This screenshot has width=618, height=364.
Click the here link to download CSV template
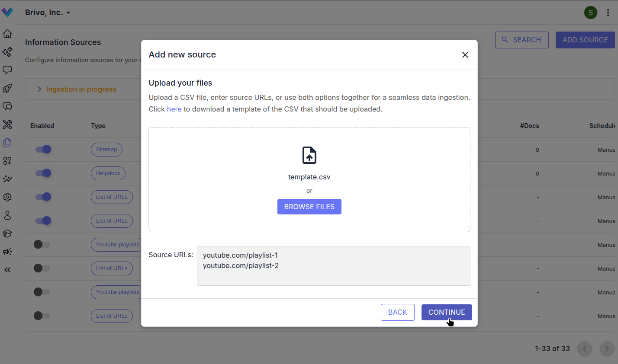(x=174, y=109)
